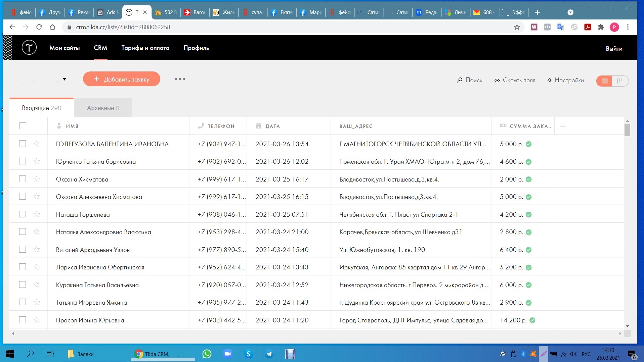Screen dimensions: 644x362
Task: Click the vertical scrollbar down arrow
Action: pyautogui.click(x=627, y=326)
